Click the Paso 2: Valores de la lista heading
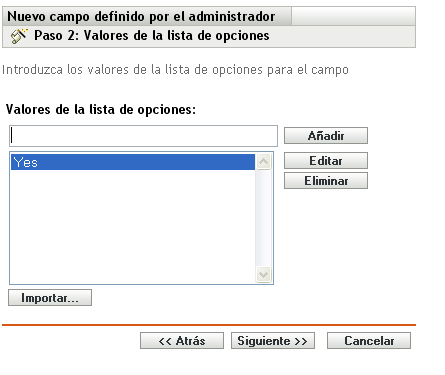The width and height of the screenshot is (445, 375). [152, 36]
